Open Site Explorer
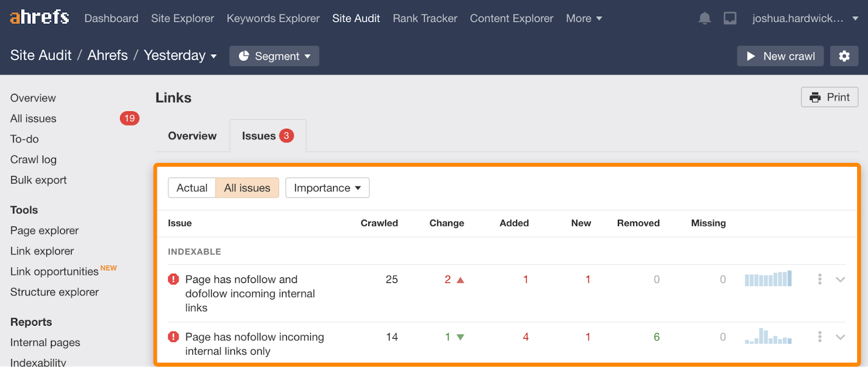 coord(182,18)
